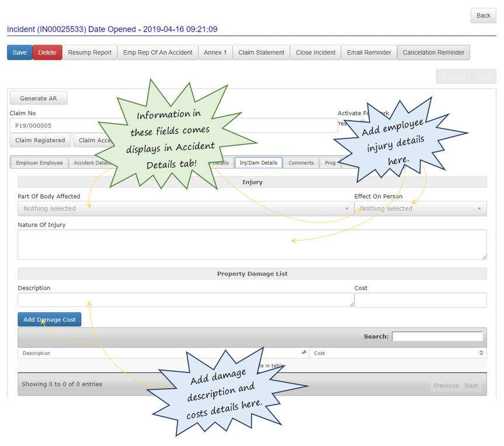Close the incident
The width and height of the screenshot is (504, 446).
(315, 52)
